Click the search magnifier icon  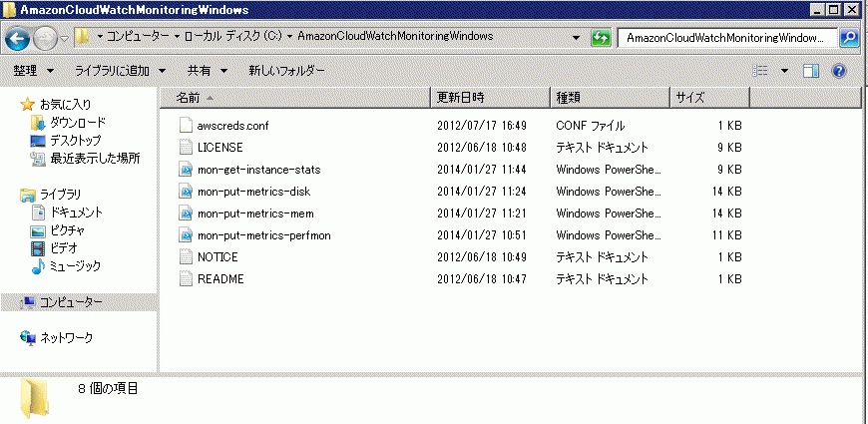coord(849,37)
